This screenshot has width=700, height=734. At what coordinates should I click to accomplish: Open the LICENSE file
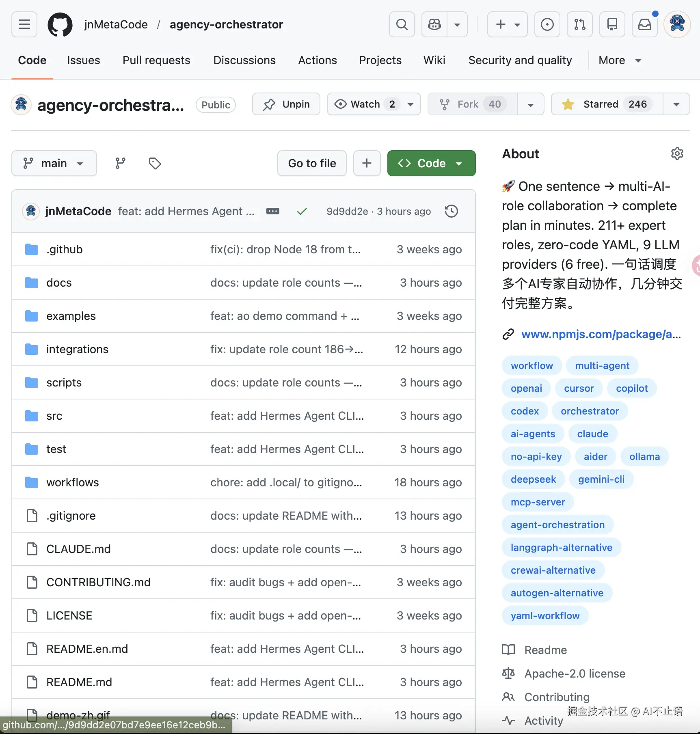[x=69, y=615]
